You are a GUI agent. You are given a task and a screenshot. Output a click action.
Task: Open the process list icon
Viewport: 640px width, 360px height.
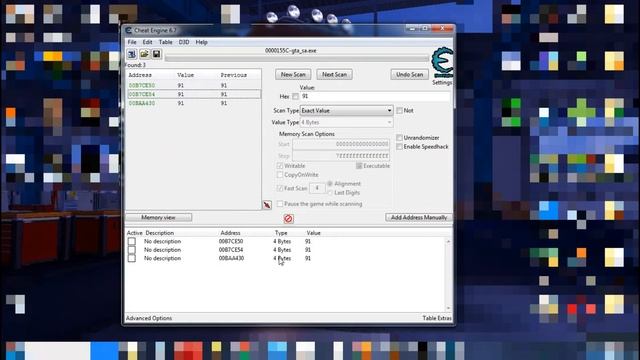click(x=132, y=54)
